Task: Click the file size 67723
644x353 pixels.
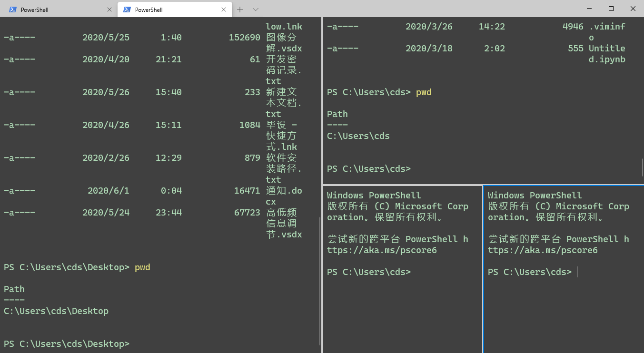Action: point(247,213)
